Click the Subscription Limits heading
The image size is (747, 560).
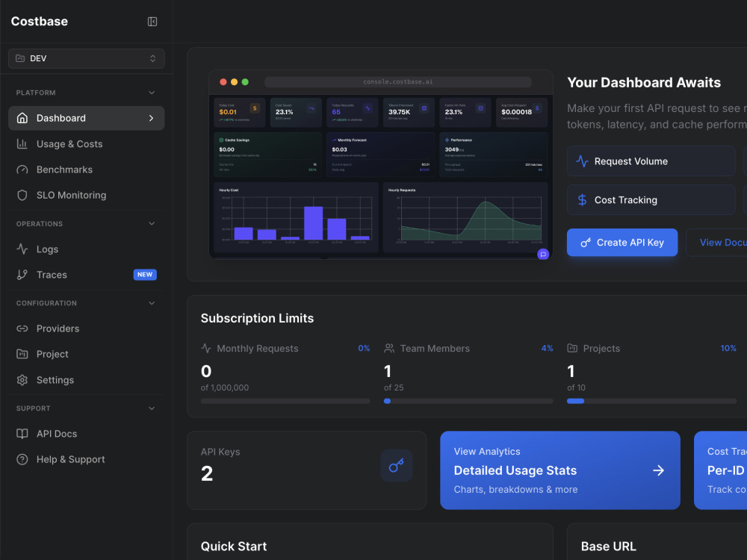(x=257, y=318)
